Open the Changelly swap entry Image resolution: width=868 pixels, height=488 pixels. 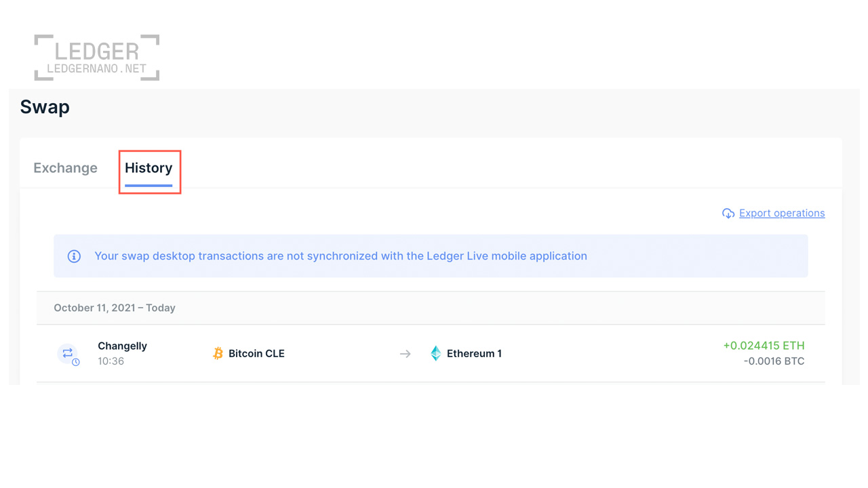click(x=431, y=353)
